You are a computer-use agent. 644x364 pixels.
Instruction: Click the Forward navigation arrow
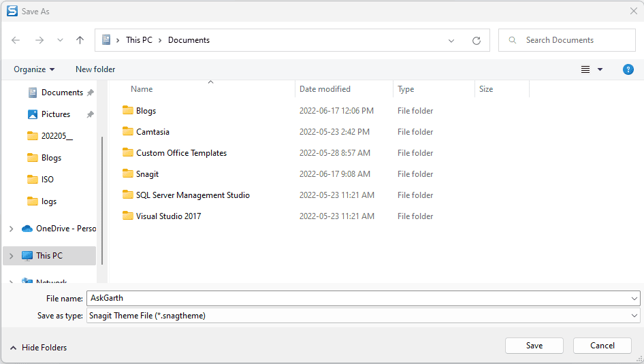[39, 40]
